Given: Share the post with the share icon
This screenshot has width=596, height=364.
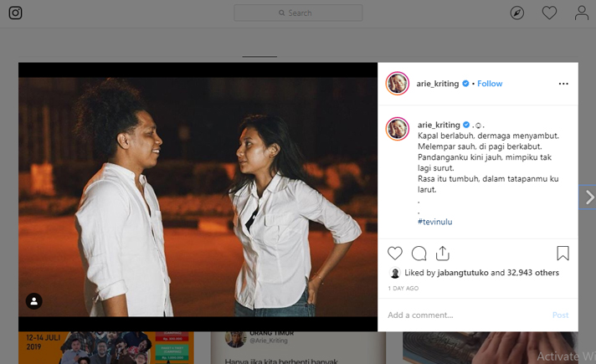Looking at the screenshot, I should tap(443, 254).
